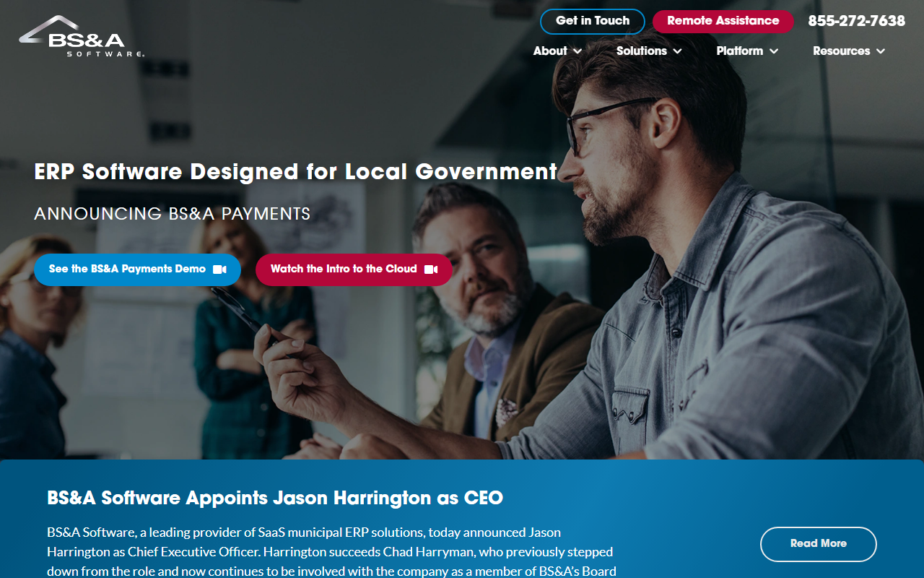Expand the Platform menu chevron
The image size is (924, 578).
[x=774, y=51]
